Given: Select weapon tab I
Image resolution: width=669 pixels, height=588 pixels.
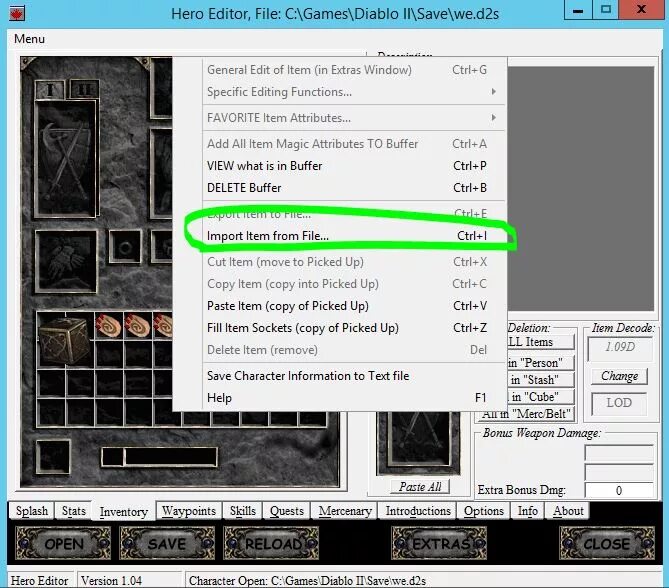Looking at the screenshot, I should tap(50, 90).
